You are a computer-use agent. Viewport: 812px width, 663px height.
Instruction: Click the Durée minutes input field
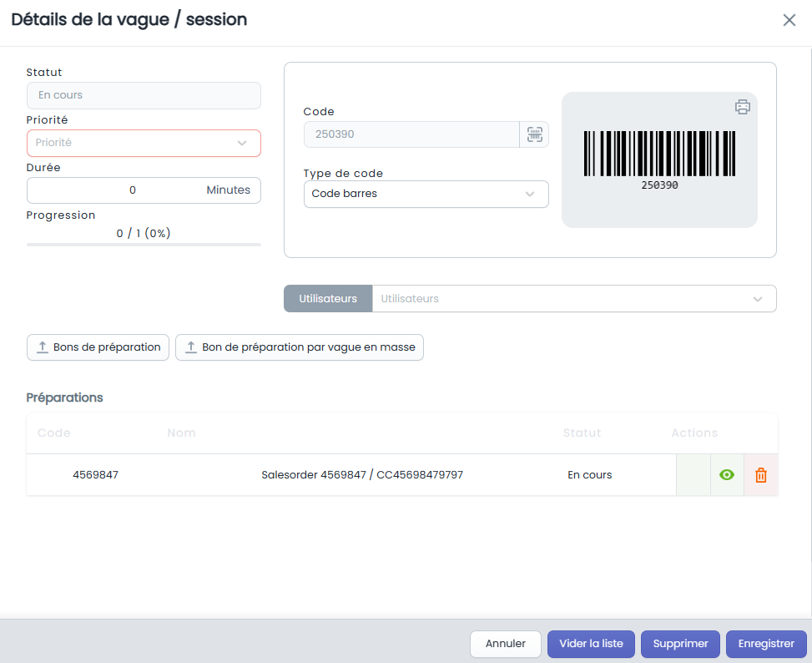coord(144,190)
